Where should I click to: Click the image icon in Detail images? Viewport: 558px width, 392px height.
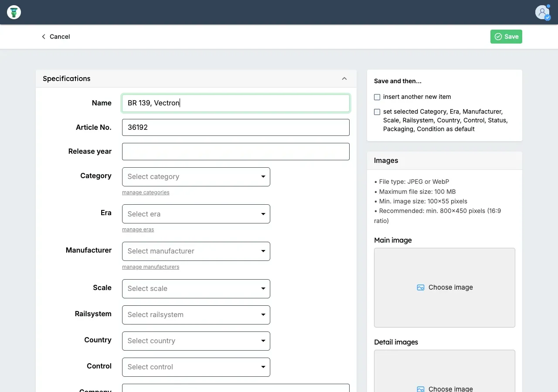pos(421,389)
